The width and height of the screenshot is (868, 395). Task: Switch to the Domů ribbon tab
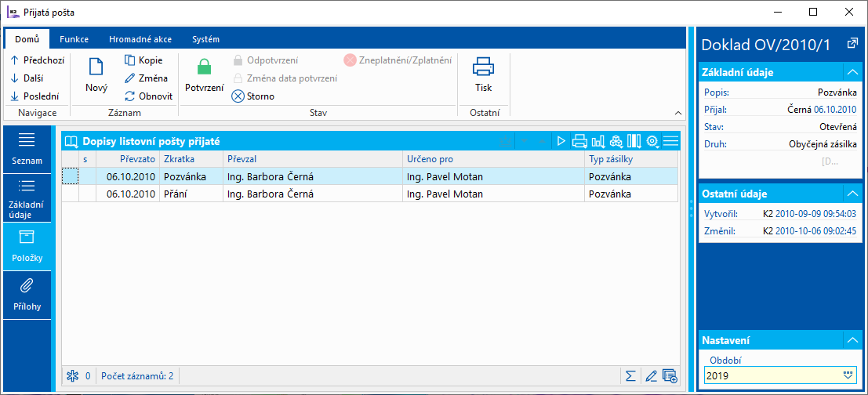(x=27, y=39)
